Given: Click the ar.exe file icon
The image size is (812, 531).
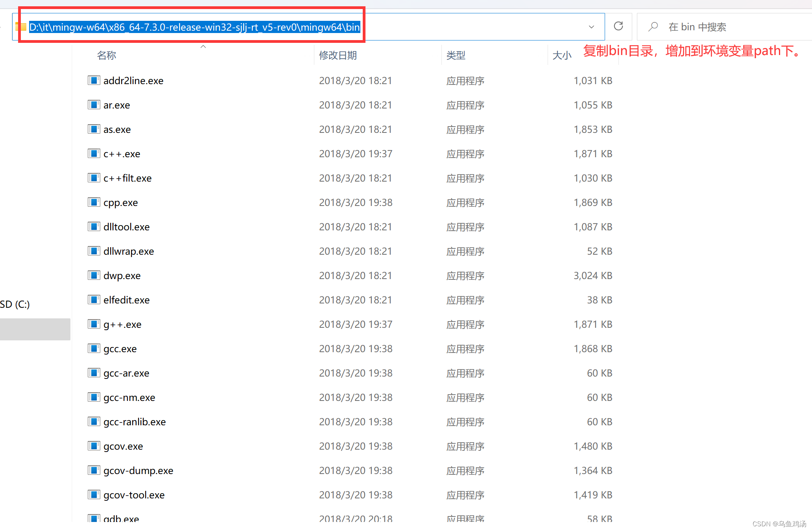Looking at the screenshot, I should click(94, 105).
